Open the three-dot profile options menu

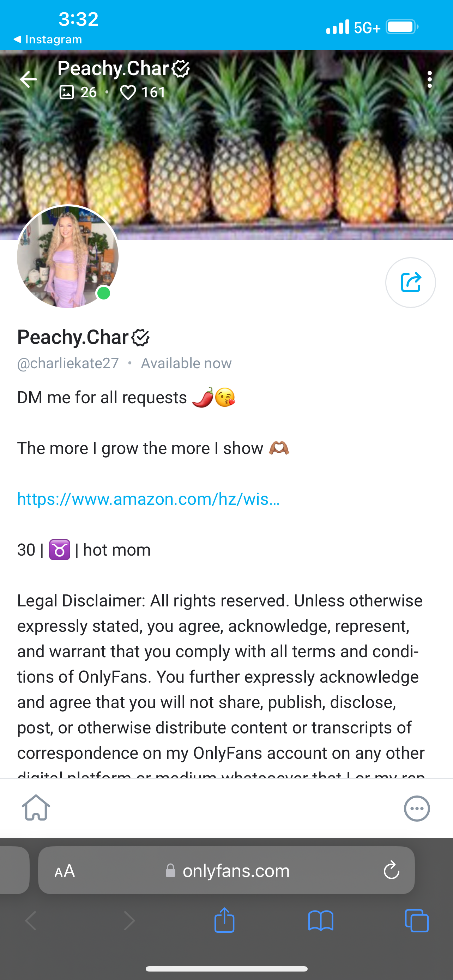click(429, 79)
